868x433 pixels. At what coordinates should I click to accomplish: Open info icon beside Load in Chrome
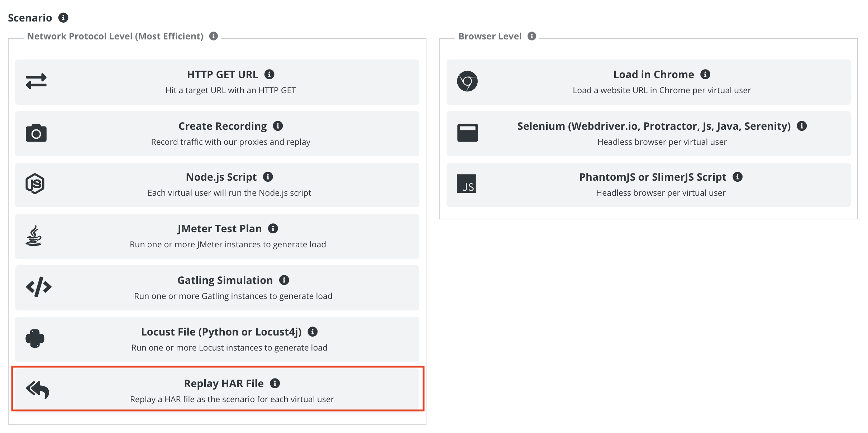[705, 74]
